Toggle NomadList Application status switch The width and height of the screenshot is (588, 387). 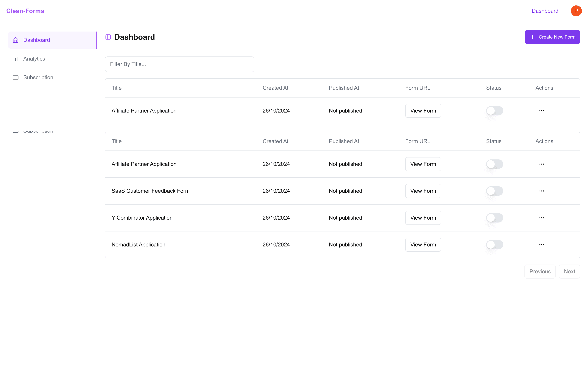494,245
